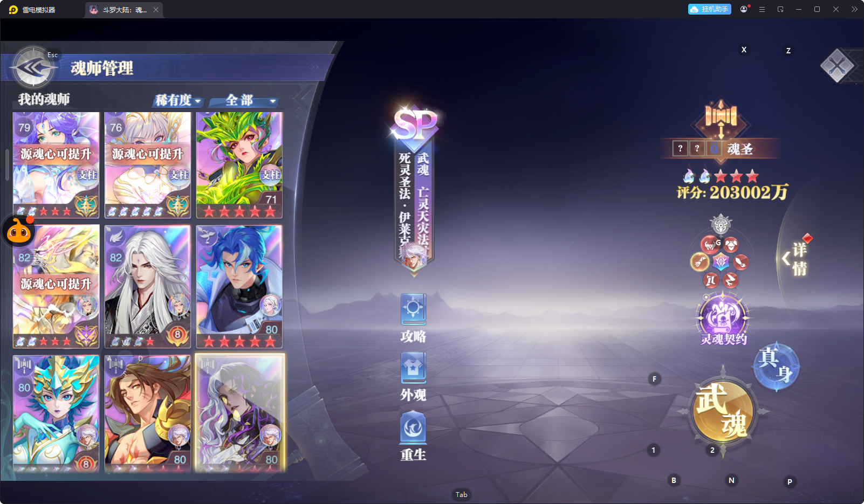This screenshot has width=864, height=504.
Task: Select the green-haired level 71 soul master card
Action: pos(239,165)
